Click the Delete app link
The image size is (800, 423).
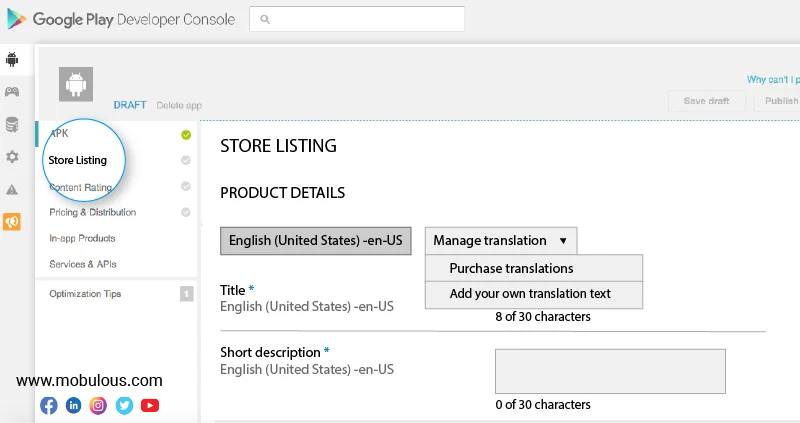179,105
